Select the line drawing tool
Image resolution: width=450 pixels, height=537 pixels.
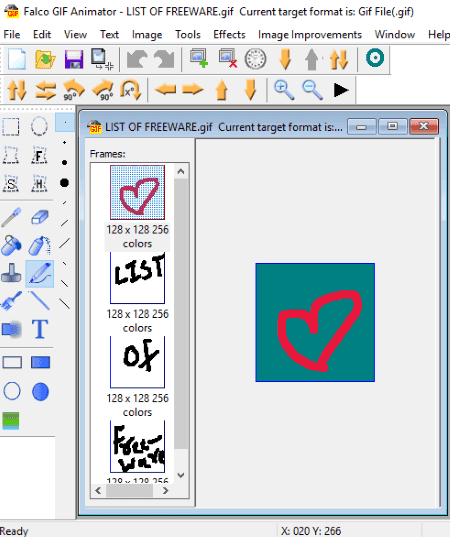click(40, 301)
